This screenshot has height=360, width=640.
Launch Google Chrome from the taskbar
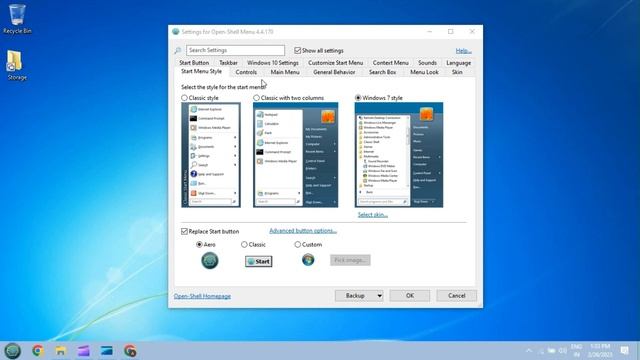click(x=38, y=351)
